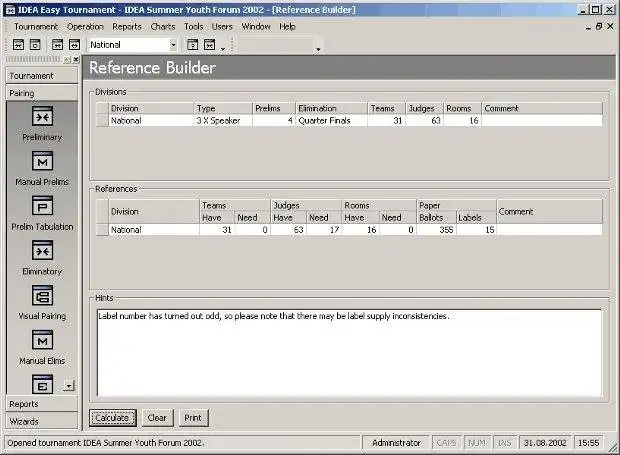Screen dimensions: 620x455
Task: Open the Prelim Tabulation icon
Action: [x=42, y=206]
